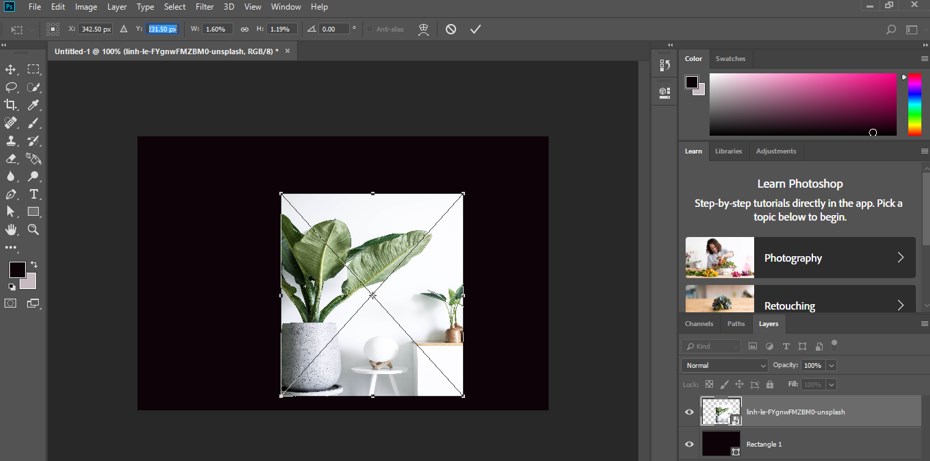Open the Fill slider dropdown
Image resolution: width=930 pixels, height=461 pixels.
(x=832, y=384)
